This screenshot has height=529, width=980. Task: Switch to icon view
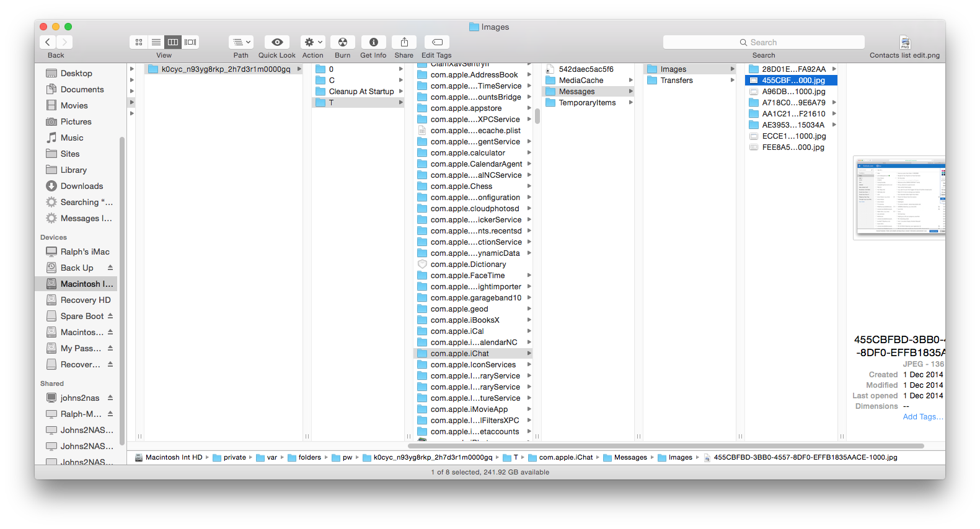click(139, 42)
